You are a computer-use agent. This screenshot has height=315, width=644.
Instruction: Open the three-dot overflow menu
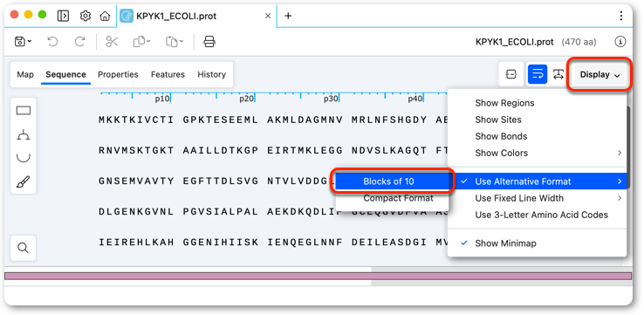coord(621,16)
